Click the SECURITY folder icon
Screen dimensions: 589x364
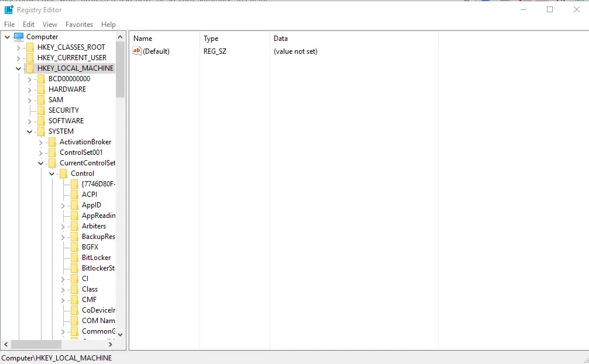pos(42,110)
